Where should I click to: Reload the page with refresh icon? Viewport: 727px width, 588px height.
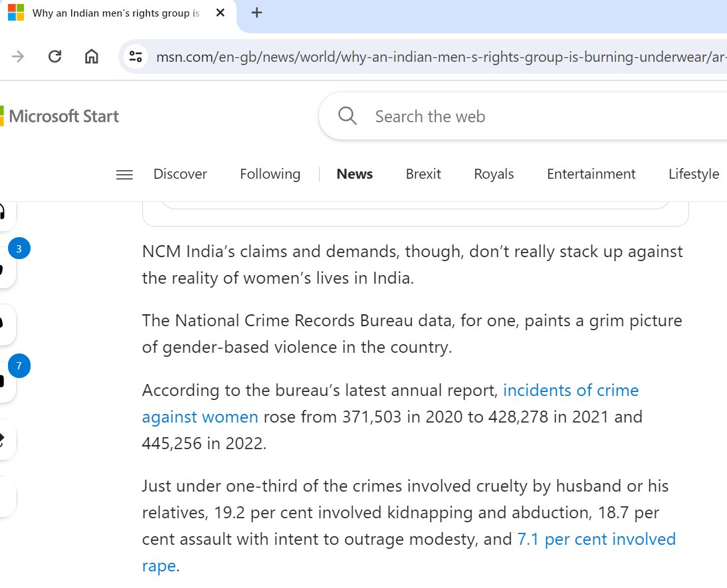(x=54, y=56)
